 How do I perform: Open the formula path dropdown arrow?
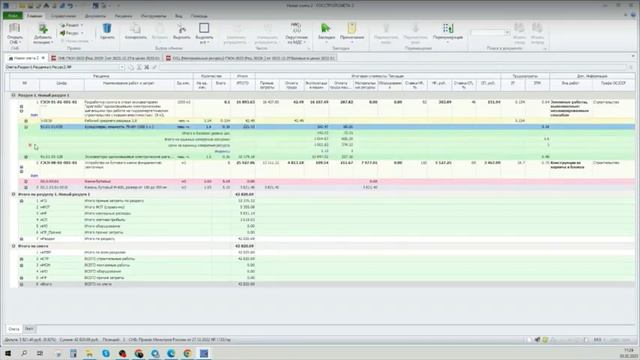coord(122,67)
